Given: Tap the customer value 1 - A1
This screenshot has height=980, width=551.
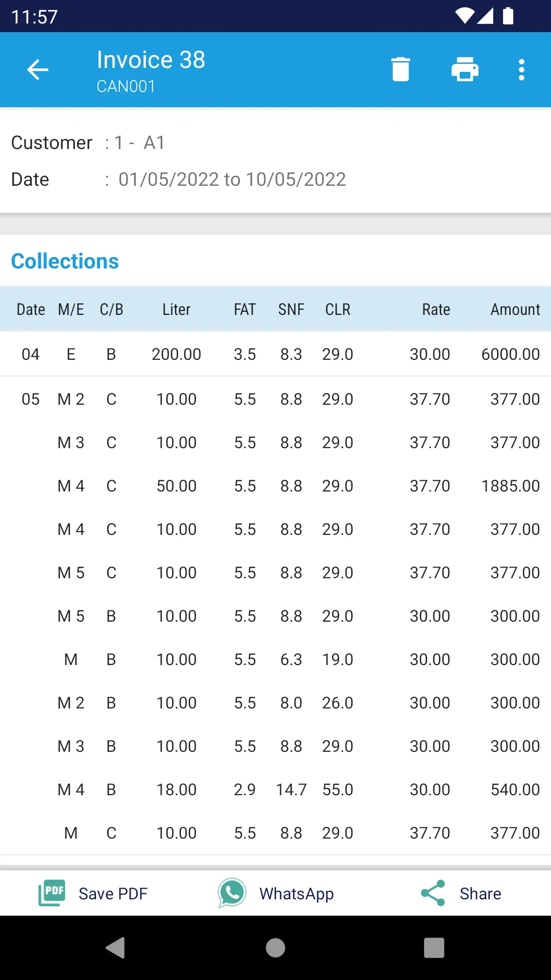Looking at the screenshot, I should (x=139, y=143).
